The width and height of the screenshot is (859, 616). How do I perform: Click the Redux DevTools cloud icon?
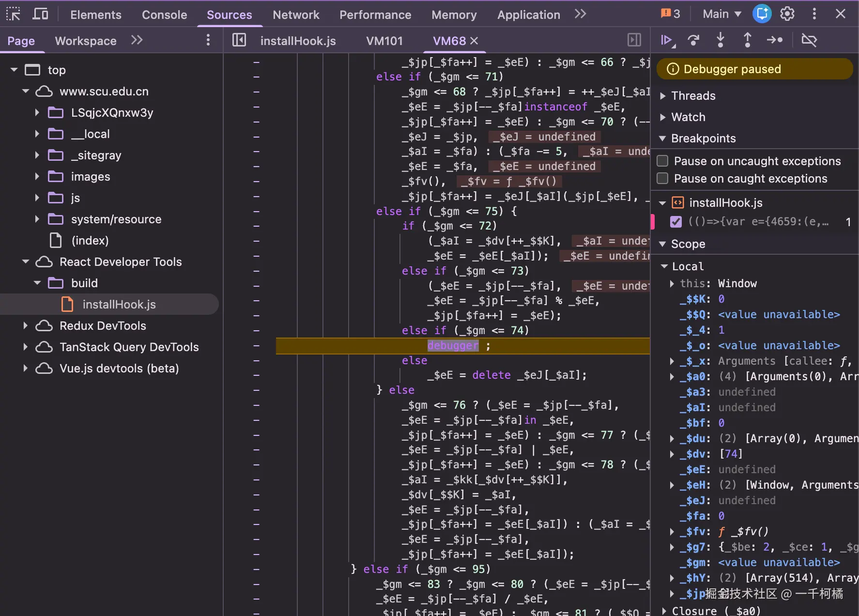click(44, 325)
